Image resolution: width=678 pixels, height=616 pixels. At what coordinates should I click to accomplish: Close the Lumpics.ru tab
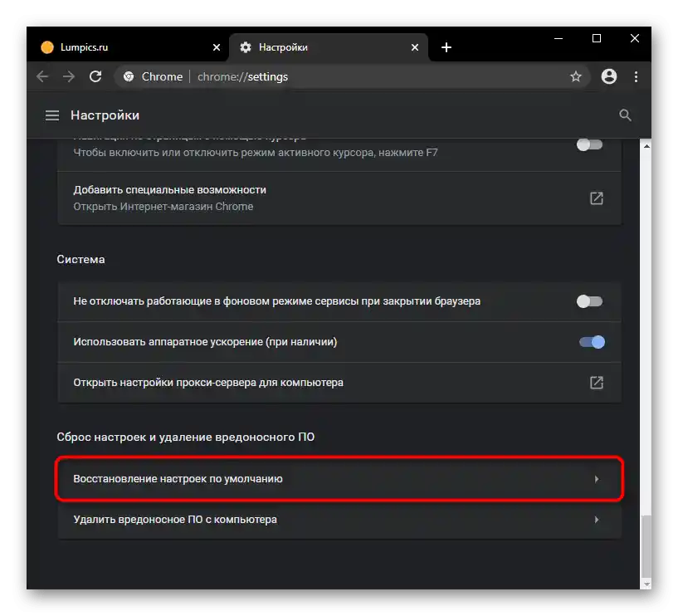217,47
